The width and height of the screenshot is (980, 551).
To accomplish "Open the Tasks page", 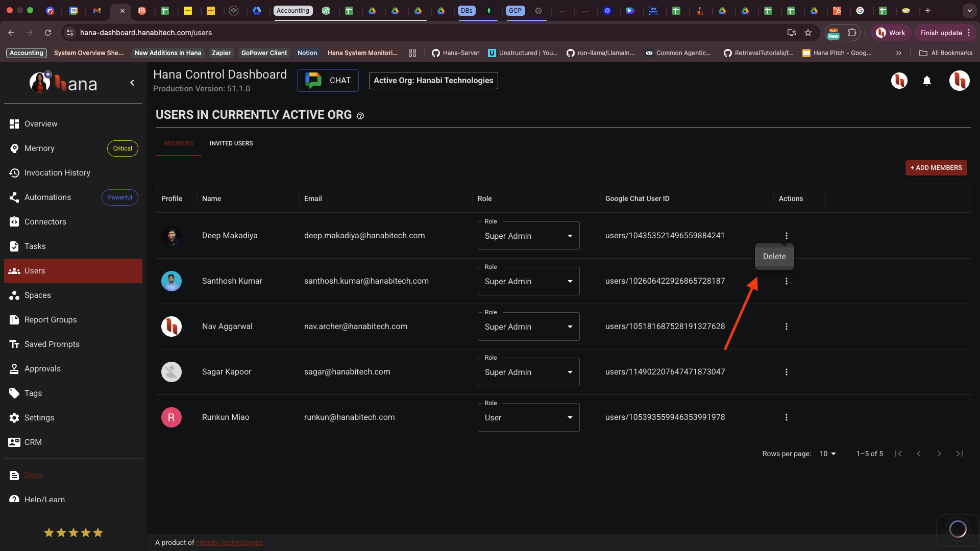I will pos(73,246).
